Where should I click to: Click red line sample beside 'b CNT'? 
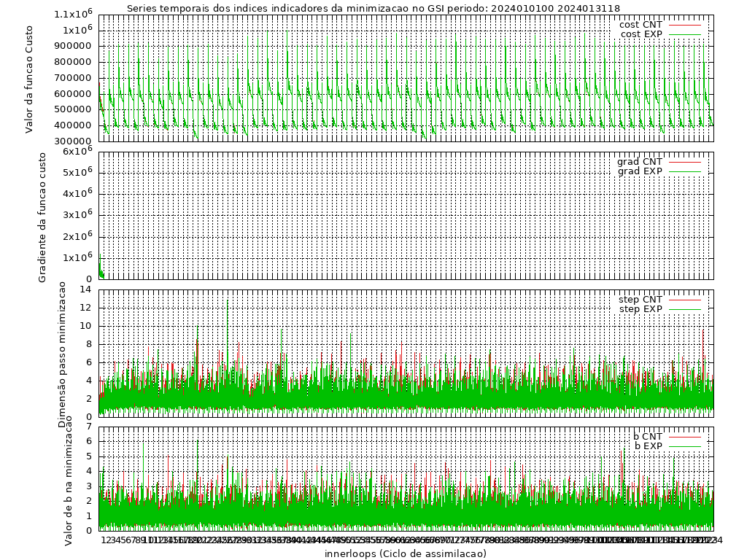tap(685, 437)
